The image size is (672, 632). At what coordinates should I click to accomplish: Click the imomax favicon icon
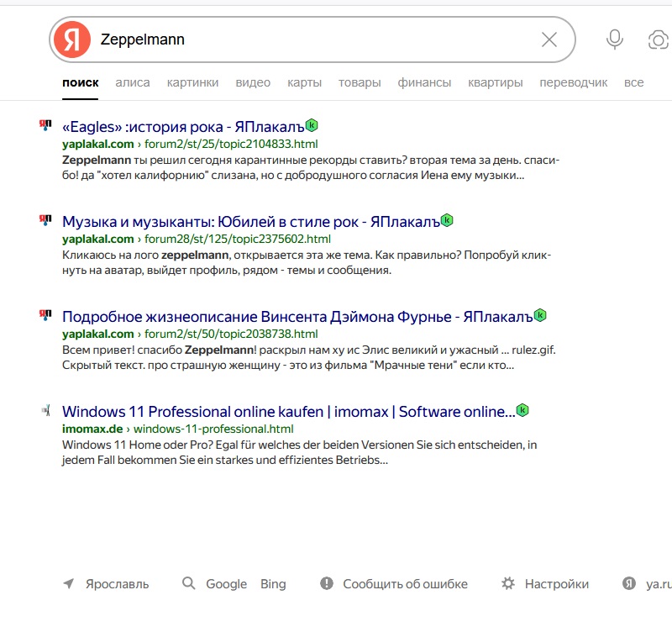pyautogui.click(x=46, y=410)
